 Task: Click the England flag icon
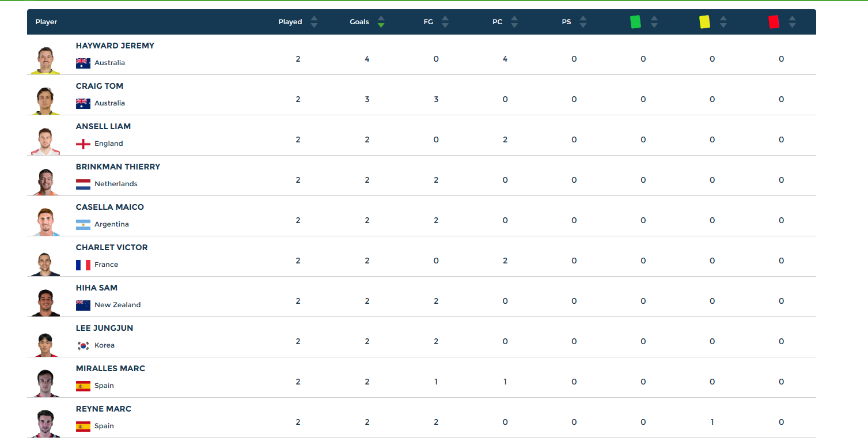click(x=83, y=144)
